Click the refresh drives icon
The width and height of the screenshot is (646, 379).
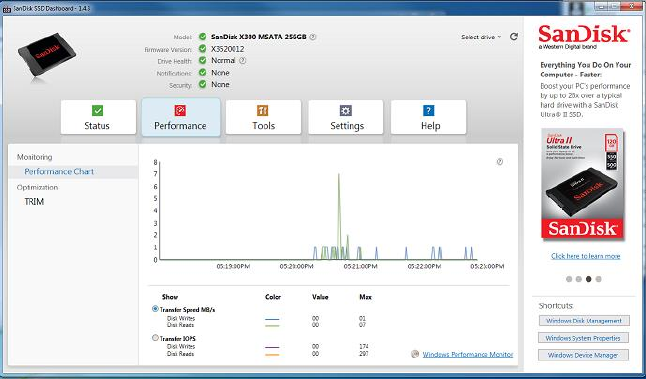click(513, 37)
